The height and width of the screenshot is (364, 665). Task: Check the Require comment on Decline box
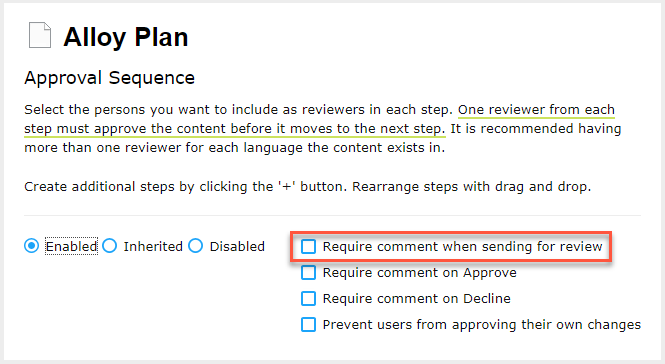click(x=308, y=298)
